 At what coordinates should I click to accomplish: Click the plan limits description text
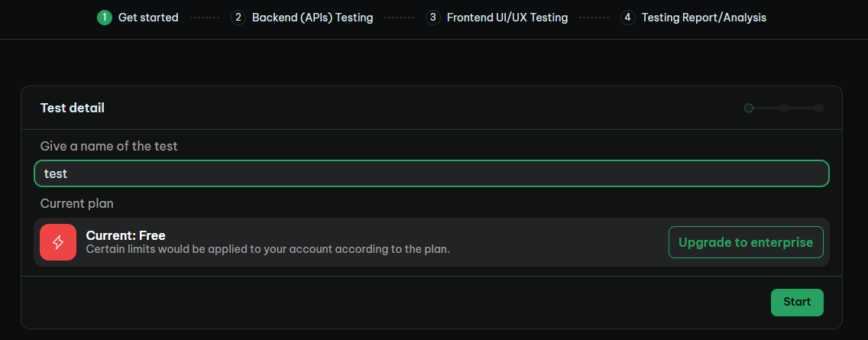click(x=268, y=249)
